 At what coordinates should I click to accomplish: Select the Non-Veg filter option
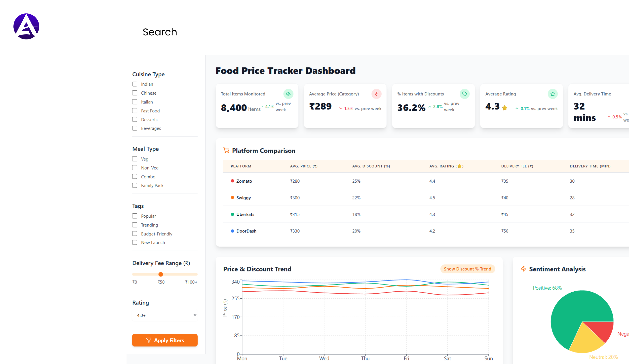click(135, 168)
